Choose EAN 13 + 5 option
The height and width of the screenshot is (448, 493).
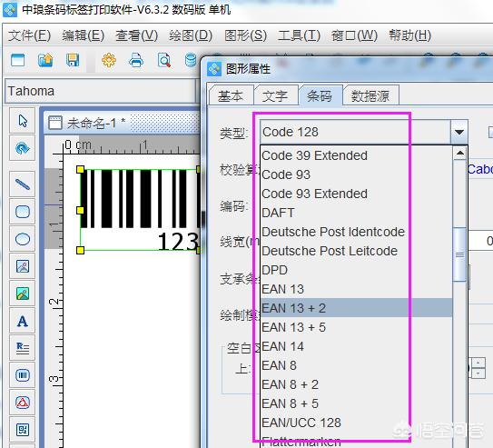click(x=356, y=327)
